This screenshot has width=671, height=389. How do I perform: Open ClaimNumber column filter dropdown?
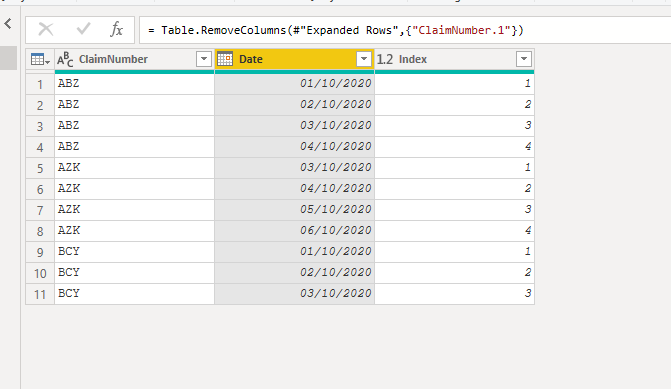pyautogui.click(x=204, y=59)
